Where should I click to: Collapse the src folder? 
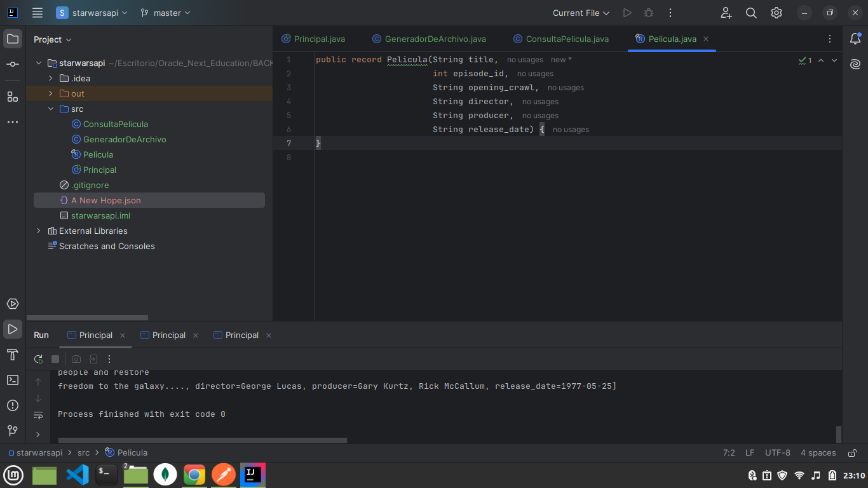(51, 109)
